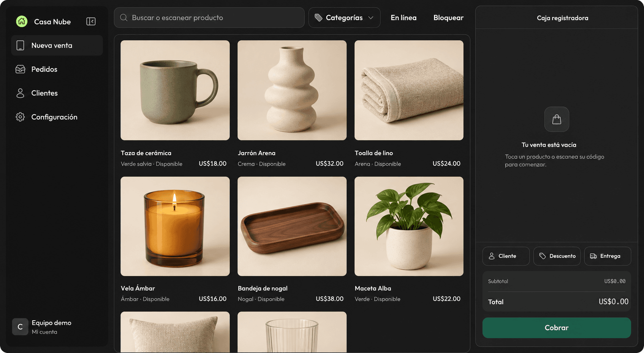Image resolution: width=644 pixels, height=353 pixels.
Task: Click the Subtotal US$0.00 value
Action: pos(615,281)
